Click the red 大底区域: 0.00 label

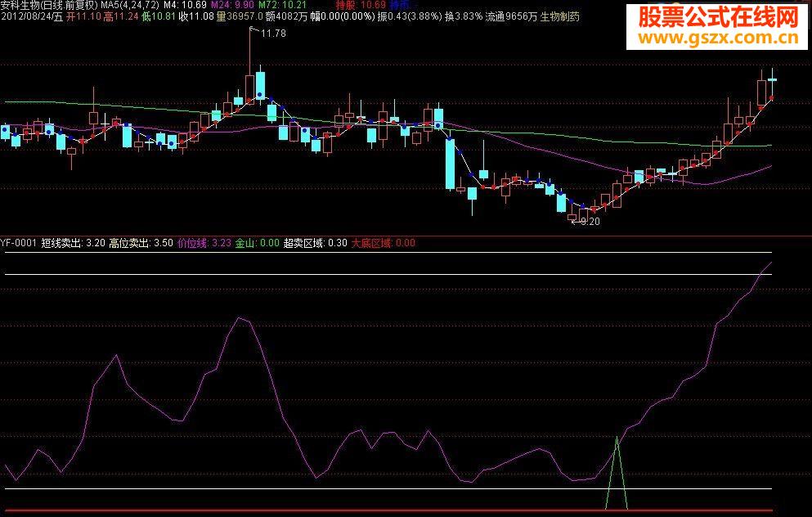click(x=384, y=243)
